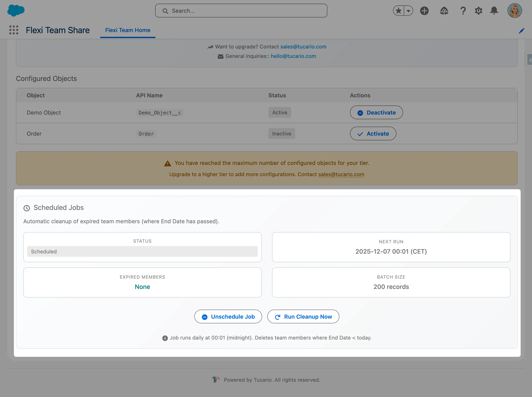Edit page with the pencil icon
The image size is (532, 397).
[522, 31]
